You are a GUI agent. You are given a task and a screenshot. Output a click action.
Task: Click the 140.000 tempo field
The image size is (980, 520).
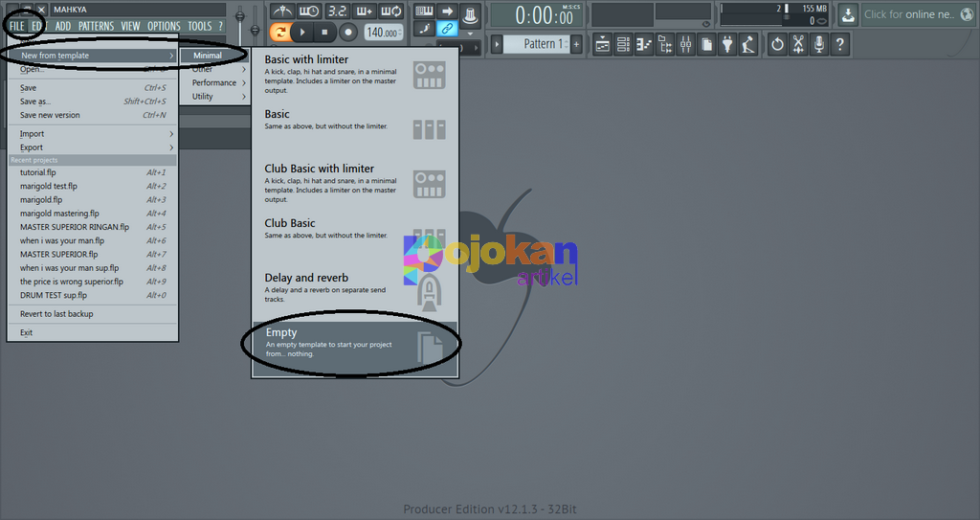(384, 33)
